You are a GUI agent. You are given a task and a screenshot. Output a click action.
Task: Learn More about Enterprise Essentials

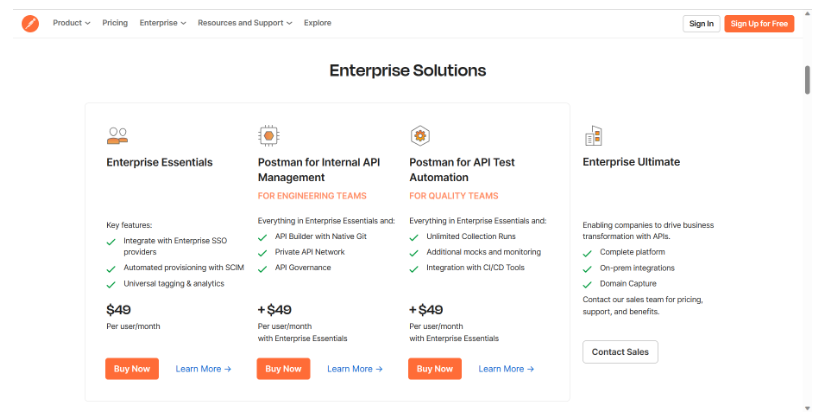pyautogui.click(x=203, y=369)
